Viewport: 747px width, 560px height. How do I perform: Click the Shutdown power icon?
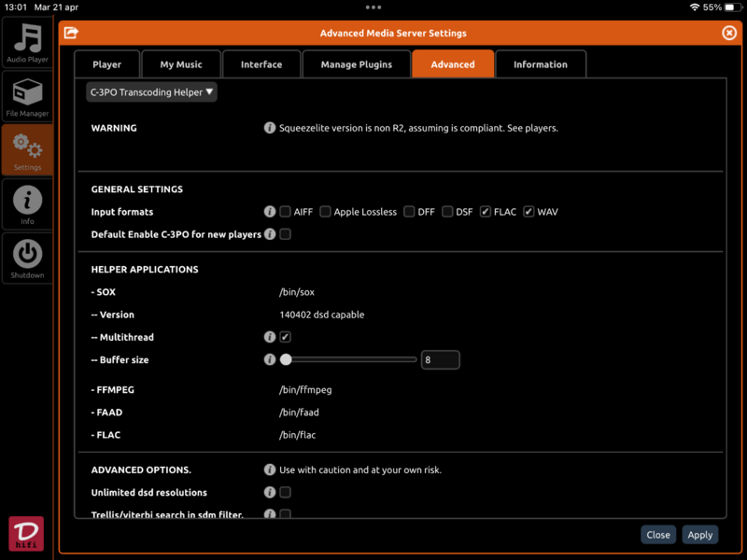[27, 259]
